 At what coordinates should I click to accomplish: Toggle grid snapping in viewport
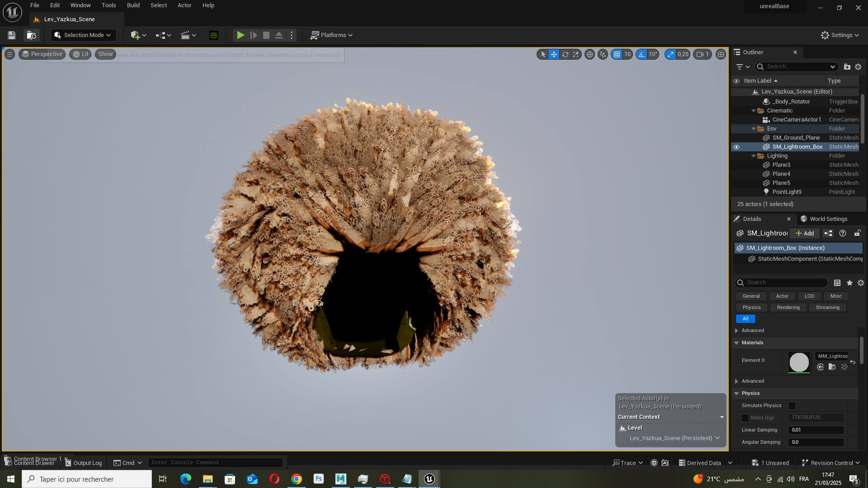pyautogui.click(x=617, y=54)
